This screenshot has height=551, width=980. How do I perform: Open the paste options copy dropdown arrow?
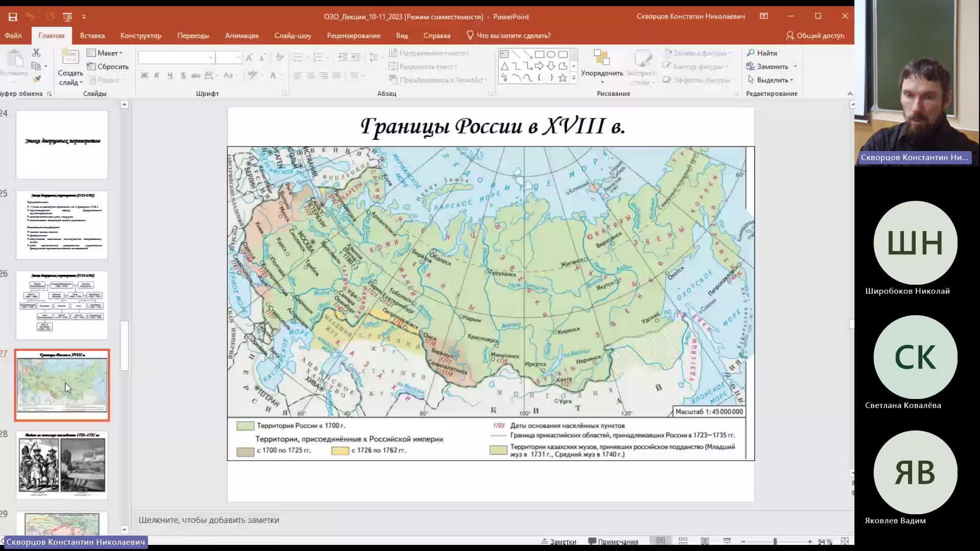46,66
